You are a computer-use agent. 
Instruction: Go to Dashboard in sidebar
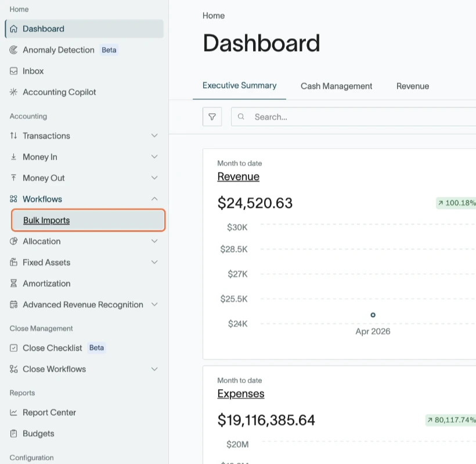tap(84, 29)
